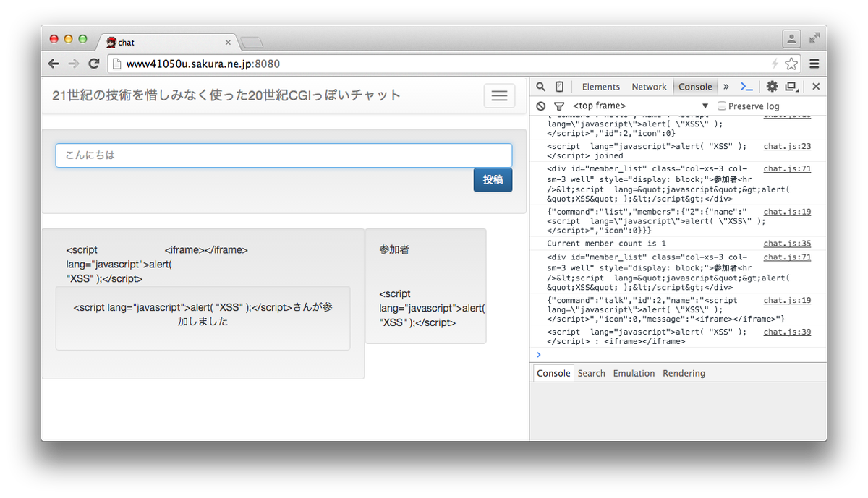The height and width of the screenshot is (498, 868).
Task: Toggle device mode phone icon
Action: coord(559,87)
